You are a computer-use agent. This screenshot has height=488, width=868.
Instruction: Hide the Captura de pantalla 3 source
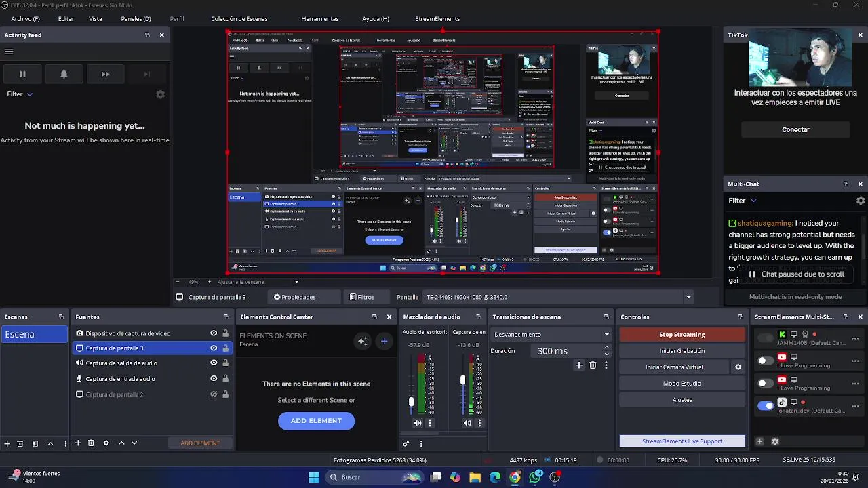point(214,348)
